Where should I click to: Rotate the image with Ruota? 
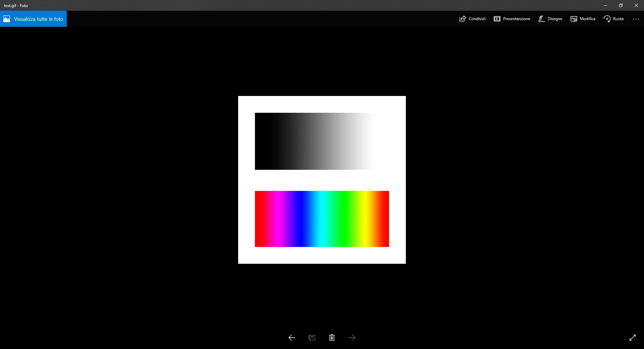pyautogui.click(x=614, y=19)
